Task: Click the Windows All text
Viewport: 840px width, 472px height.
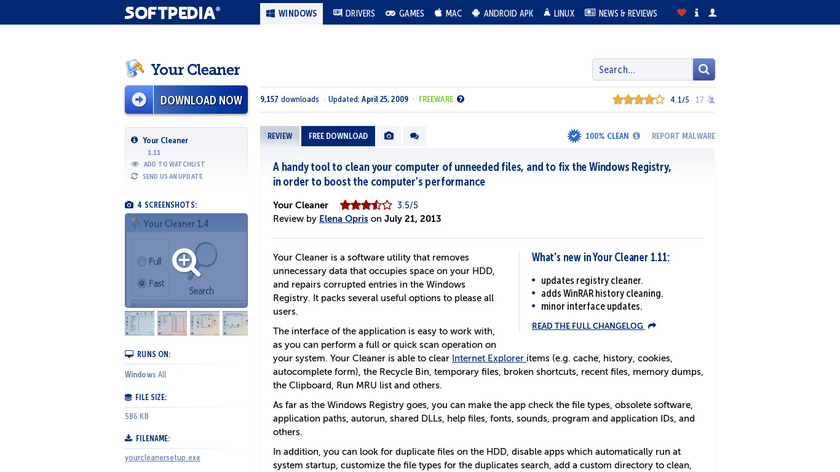Action: click(x=145, y=374)
